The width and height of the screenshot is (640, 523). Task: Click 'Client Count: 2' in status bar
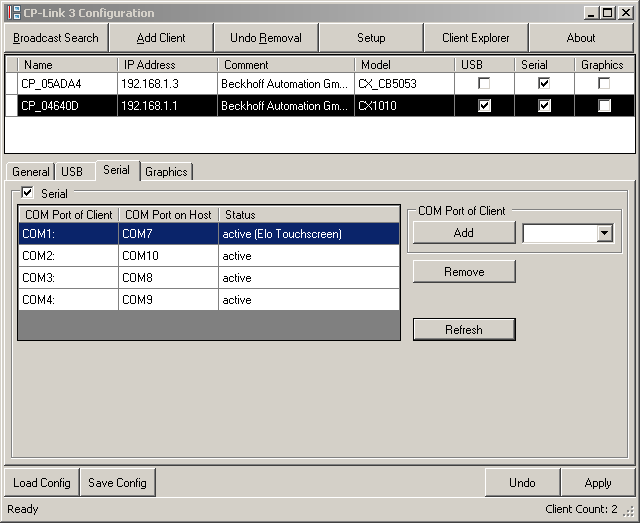point(581,509)
